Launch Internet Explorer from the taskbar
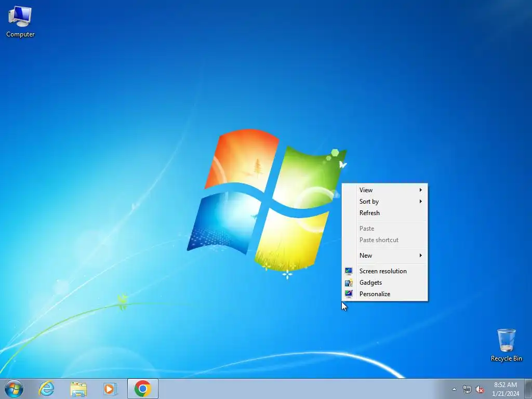The height and width of the screenshot is (399, 532). [46, 389]
